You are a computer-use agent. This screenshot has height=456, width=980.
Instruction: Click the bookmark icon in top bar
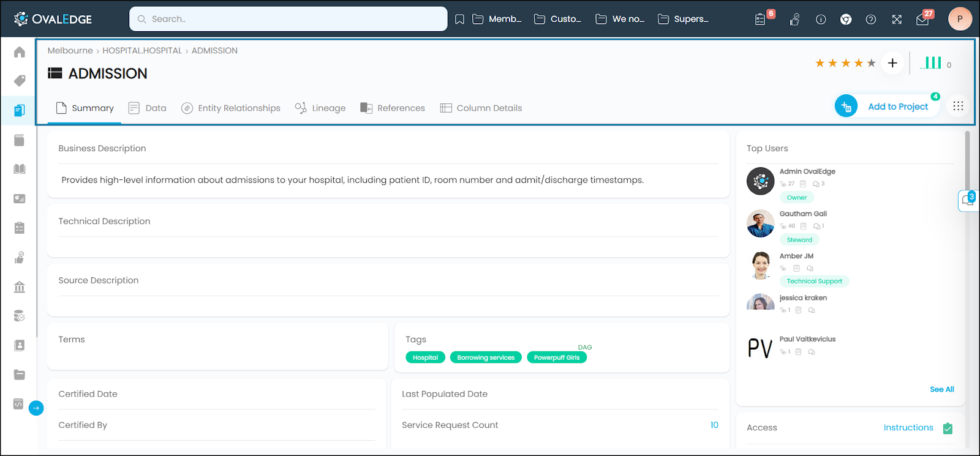pos(459,20)
